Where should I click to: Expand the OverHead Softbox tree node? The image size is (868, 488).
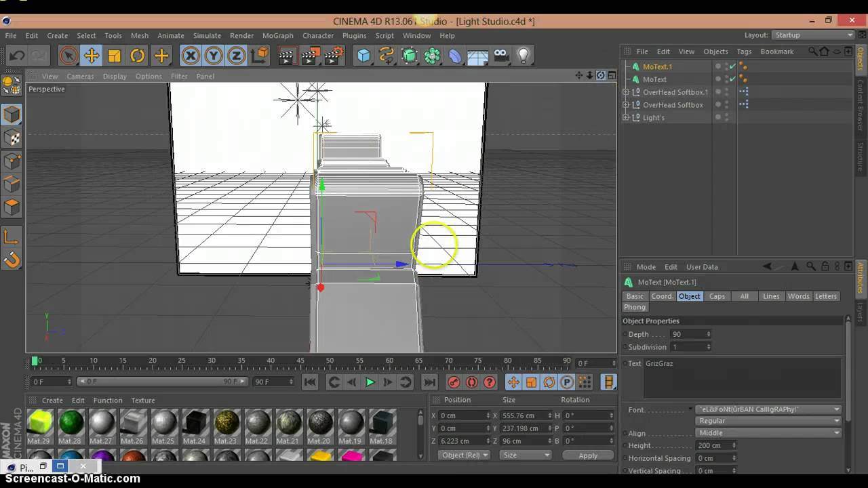pyautogui.click(x=626, y=105)
